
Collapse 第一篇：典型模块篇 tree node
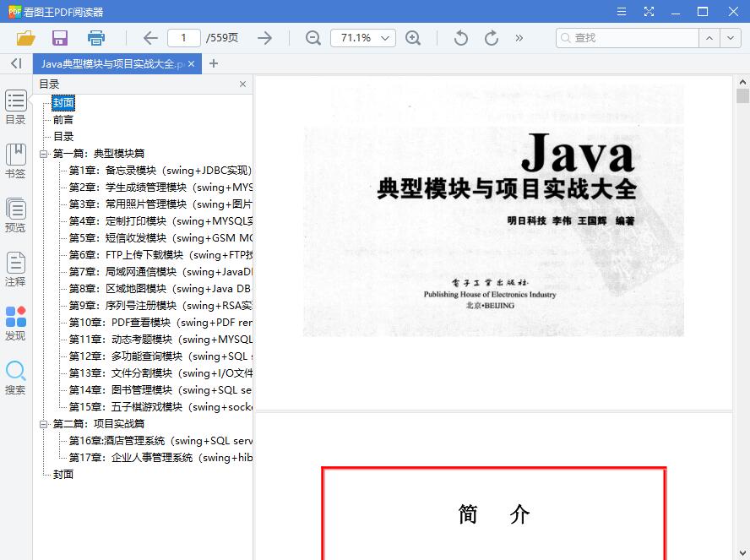[x=44, y=154]
